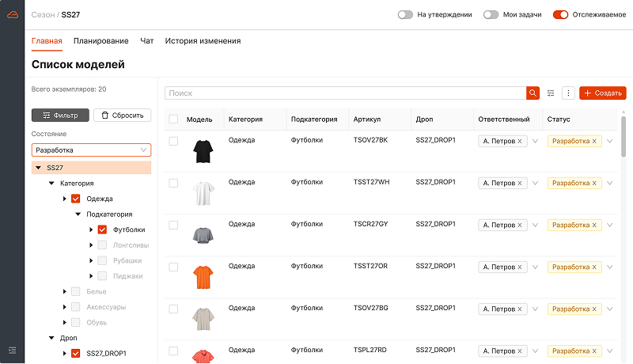Check the select-all checkbox in table header
The image size is (633, 364).
coord(173,119)
